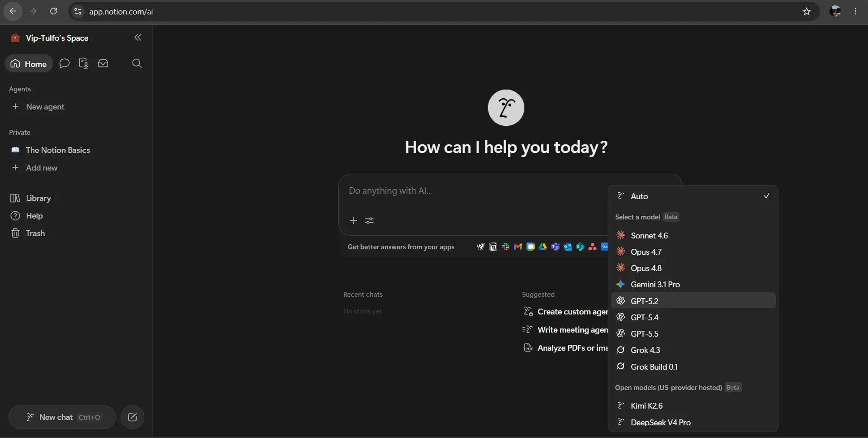This screenshot has height=438, width=868.
Task: Click the 'No chats yet' text
Action: (362, 311)
